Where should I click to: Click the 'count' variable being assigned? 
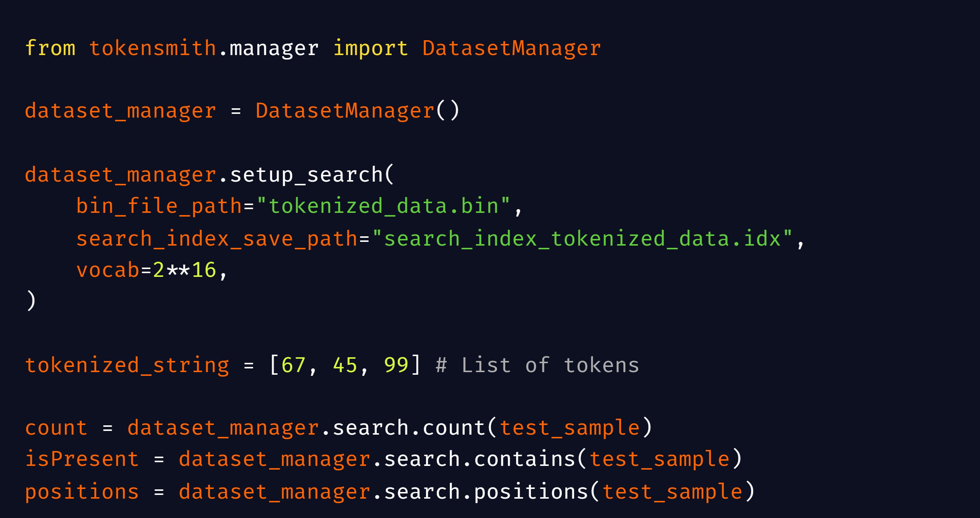pos(56,428)
